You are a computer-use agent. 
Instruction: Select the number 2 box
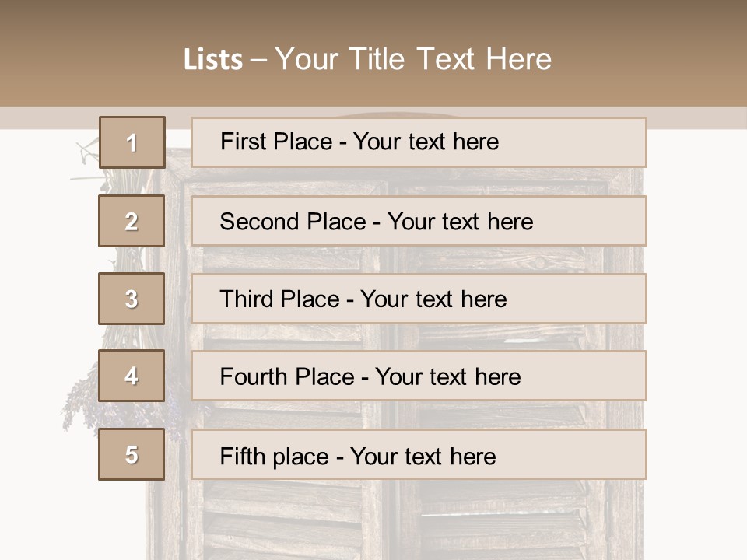132,221
